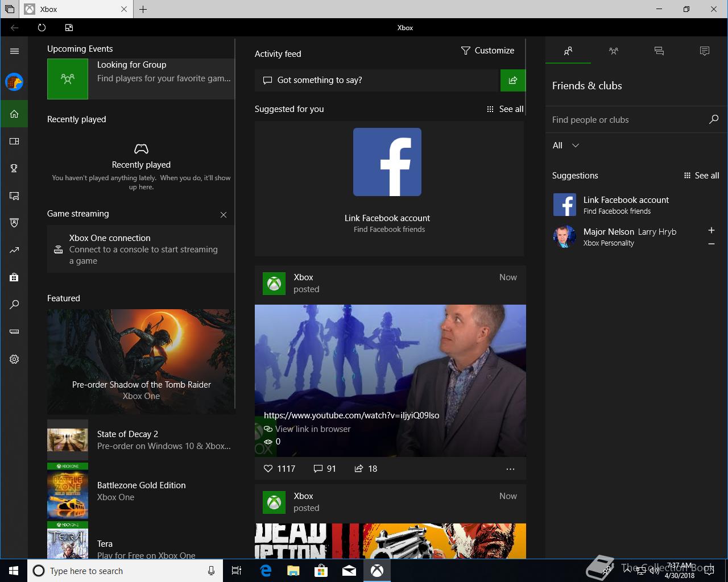Image resolution: width=728 pixels, height=582 pixels.
Task: Customize the activity feed
Action: click(487, 51)
